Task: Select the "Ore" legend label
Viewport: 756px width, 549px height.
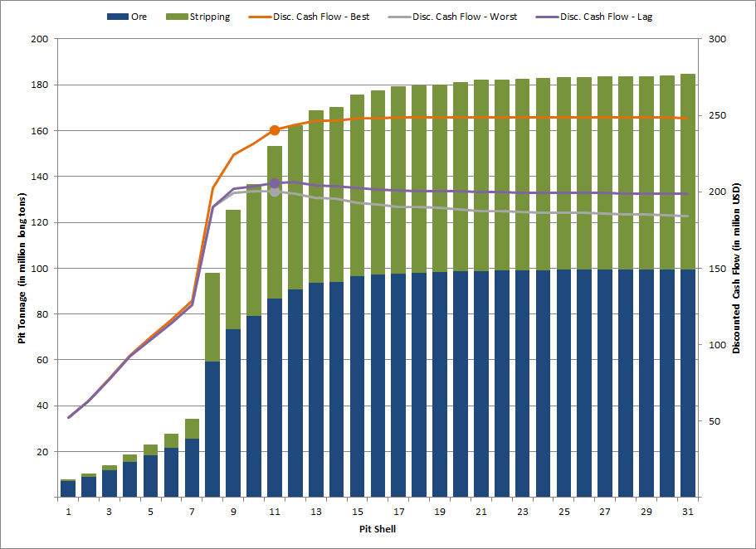Action: coord(139,17)
